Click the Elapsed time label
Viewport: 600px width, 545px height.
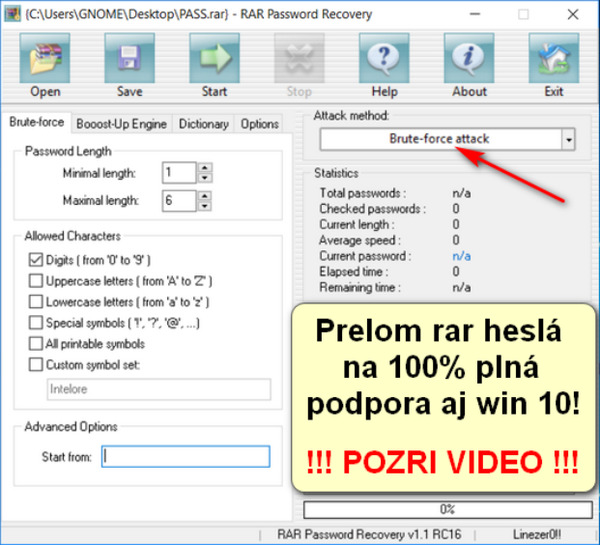tap(354, 272)
